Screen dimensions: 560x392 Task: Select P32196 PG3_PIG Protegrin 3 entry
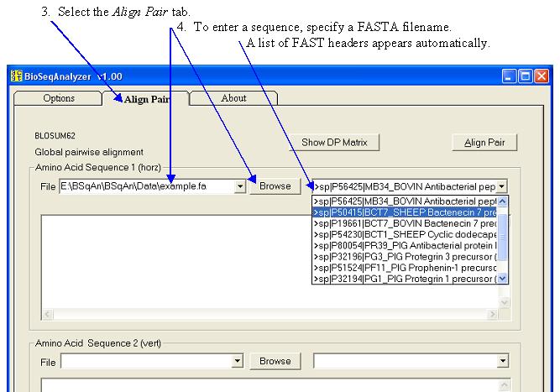pos(405,257)
